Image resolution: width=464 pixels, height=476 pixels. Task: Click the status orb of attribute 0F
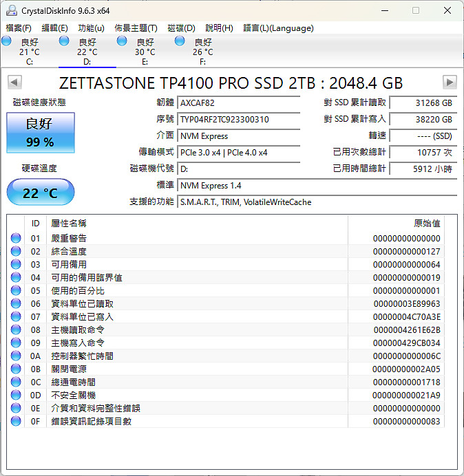(16, 421)
